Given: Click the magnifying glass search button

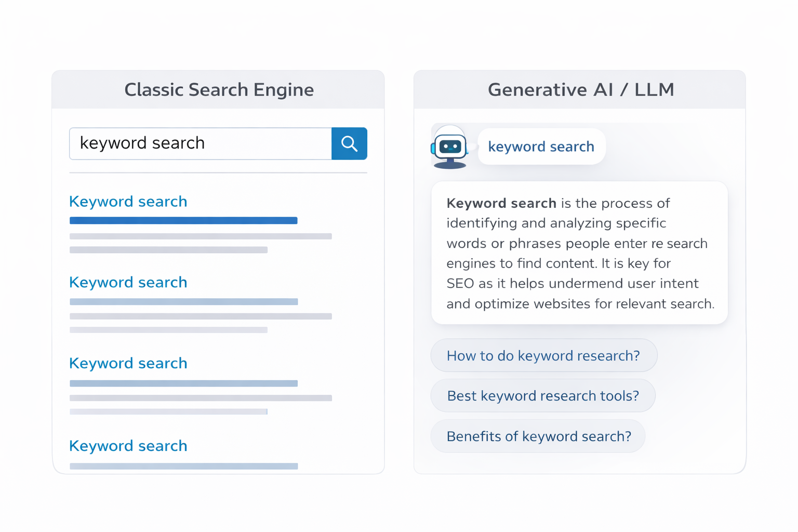Looking at the screenshot, I should 349,143.
